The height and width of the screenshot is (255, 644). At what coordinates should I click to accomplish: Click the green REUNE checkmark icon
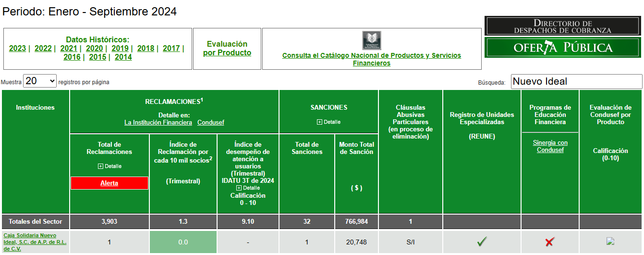point(482,242)
